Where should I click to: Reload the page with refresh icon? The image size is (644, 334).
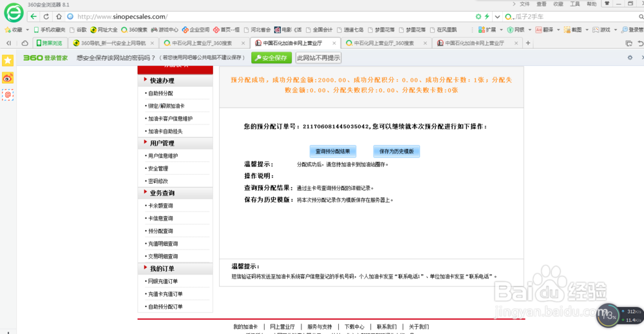pyautogui.click(x=46, y=17)
